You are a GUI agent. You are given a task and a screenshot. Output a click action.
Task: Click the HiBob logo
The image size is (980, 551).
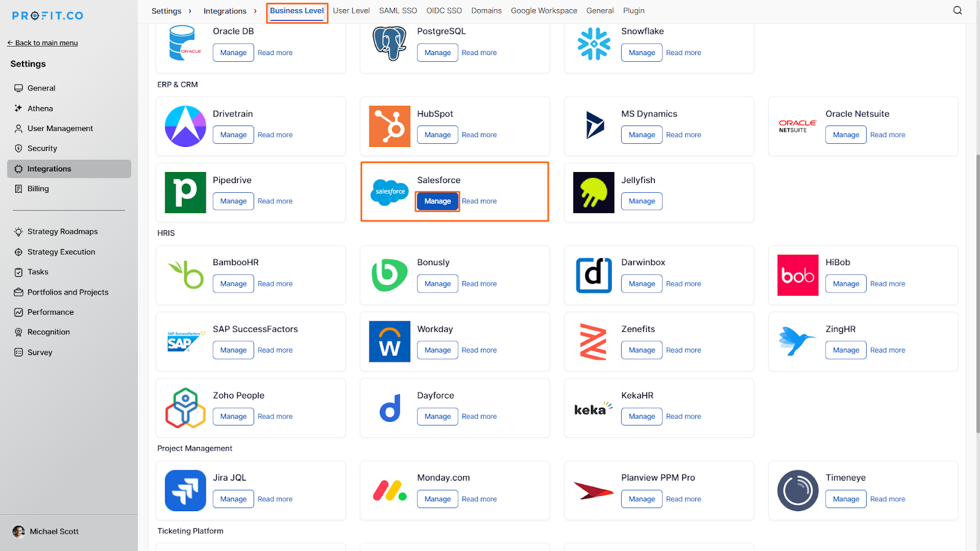[798, 275]
